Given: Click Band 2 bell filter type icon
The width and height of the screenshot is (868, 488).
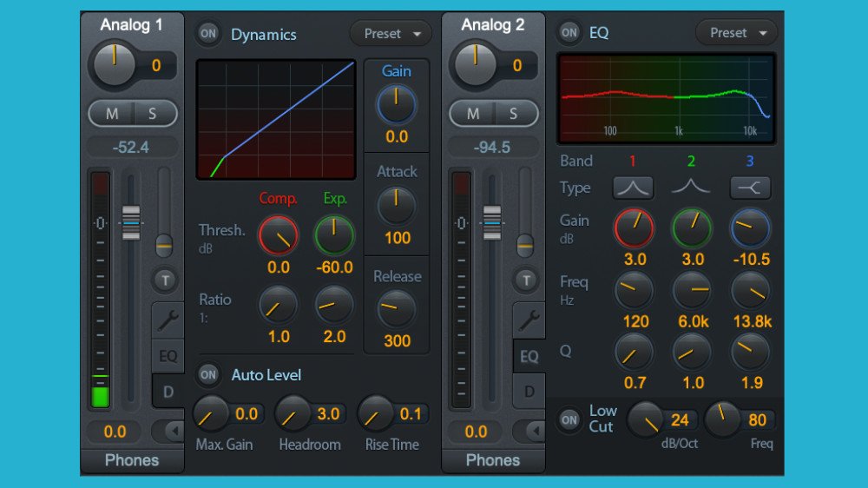Looking at the screenshot, I should click(691, 188).
